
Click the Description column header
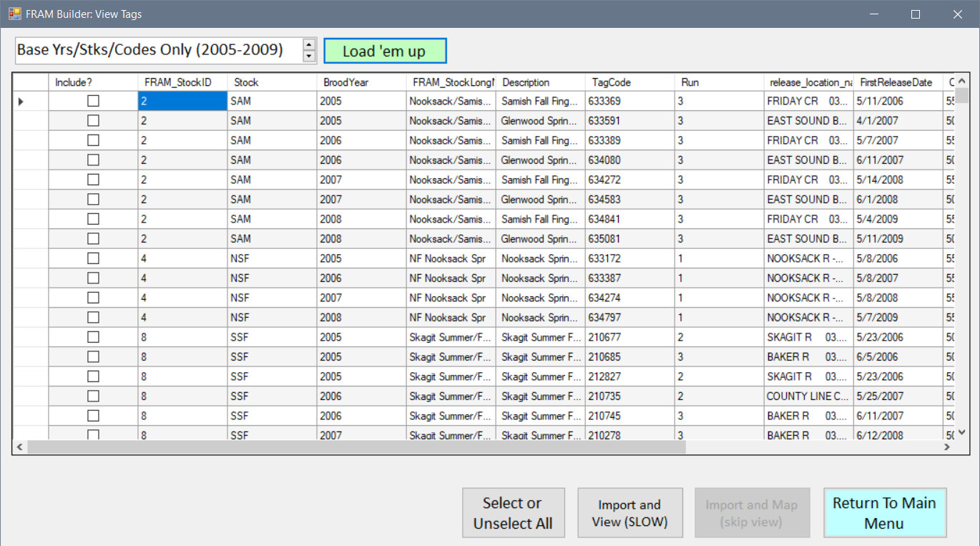[x=540, y=82]
